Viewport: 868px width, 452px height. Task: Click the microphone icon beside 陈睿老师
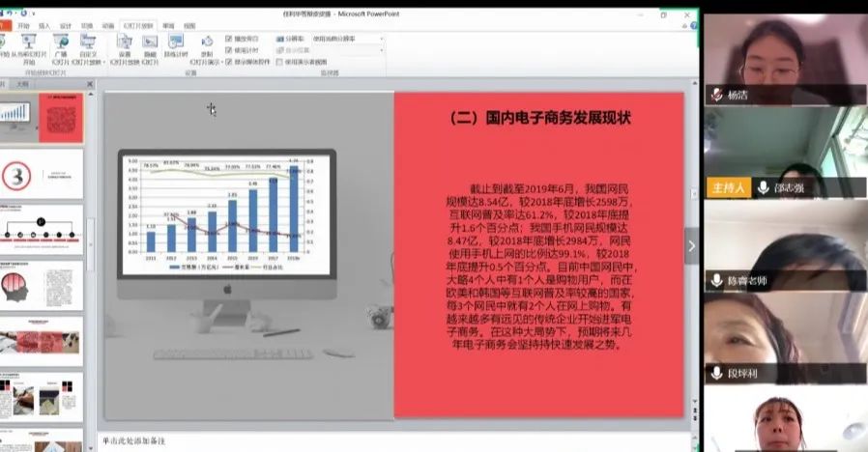716,280
